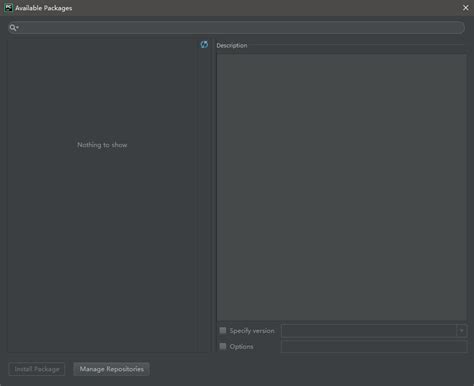Click the Install Package button
This screenshot has height=386, width=474.
coord(37,369)
